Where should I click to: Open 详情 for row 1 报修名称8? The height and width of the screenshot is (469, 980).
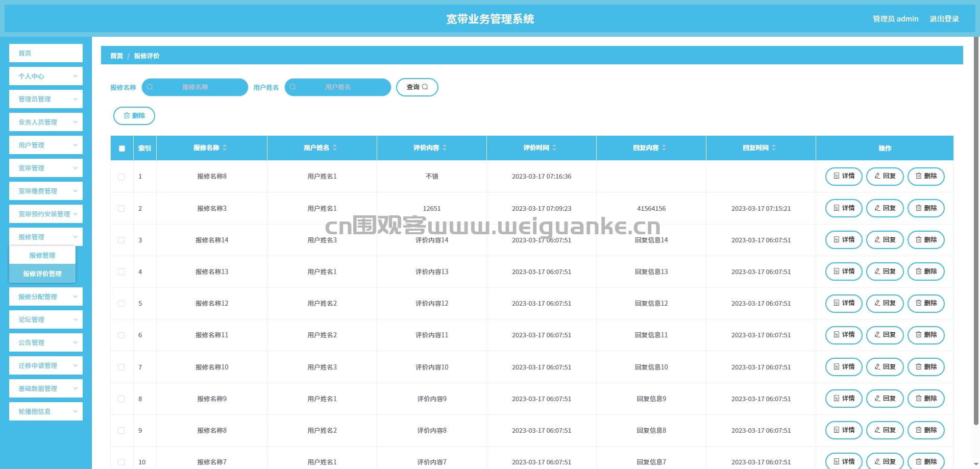(x=844, y=176)
